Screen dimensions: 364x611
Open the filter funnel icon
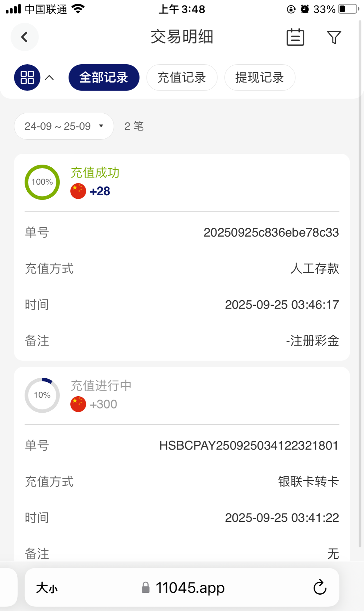click(334, 37)
